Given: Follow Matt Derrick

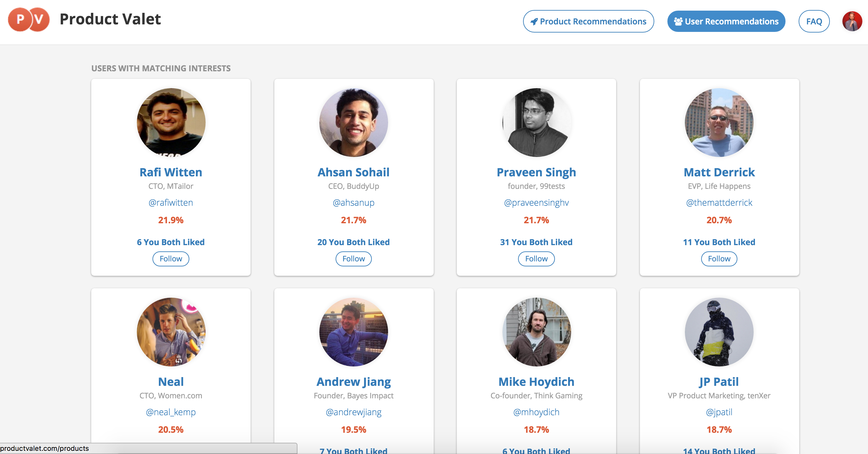Looking at the screenshot, I should pyautogui.click(x=719, y=259).
